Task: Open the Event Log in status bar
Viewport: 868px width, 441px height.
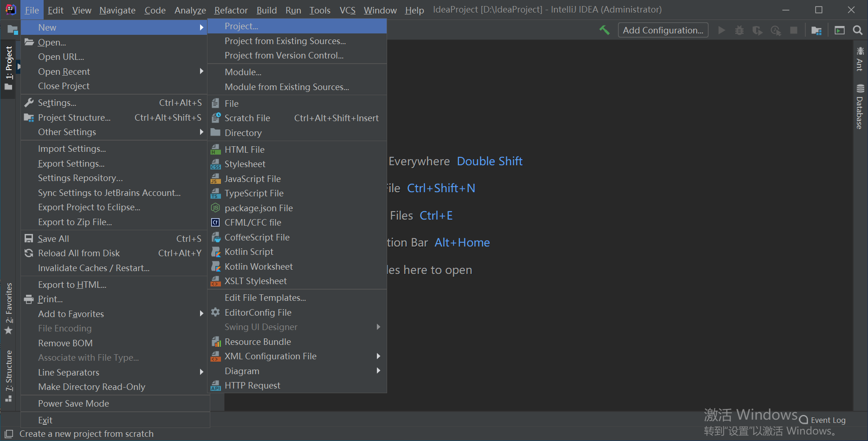Action: tap(823, 420)
